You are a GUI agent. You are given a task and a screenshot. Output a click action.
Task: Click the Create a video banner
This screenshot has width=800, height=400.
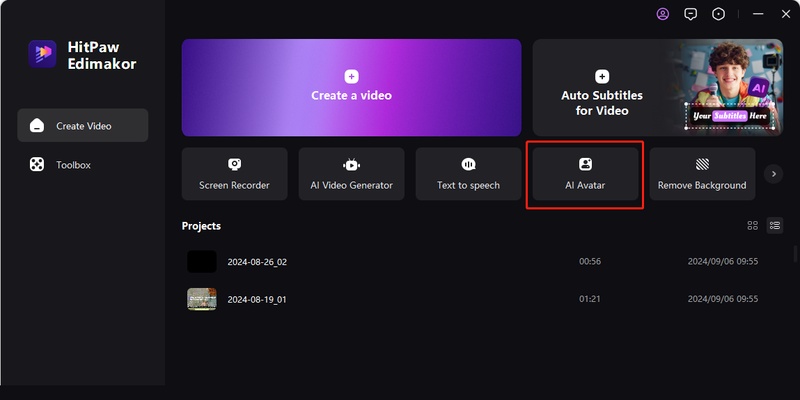tap(351, 87)
